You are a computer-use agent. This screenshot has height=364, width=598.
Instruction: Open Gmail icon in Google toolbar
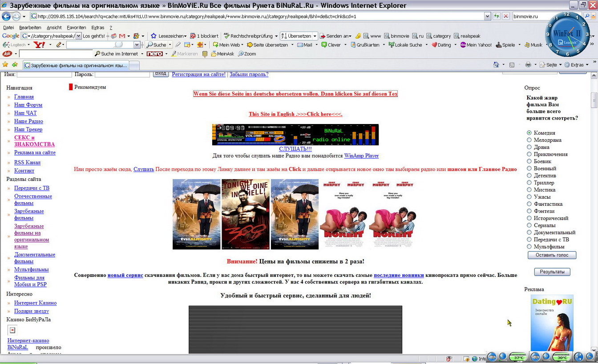click(x=122, y=36)
